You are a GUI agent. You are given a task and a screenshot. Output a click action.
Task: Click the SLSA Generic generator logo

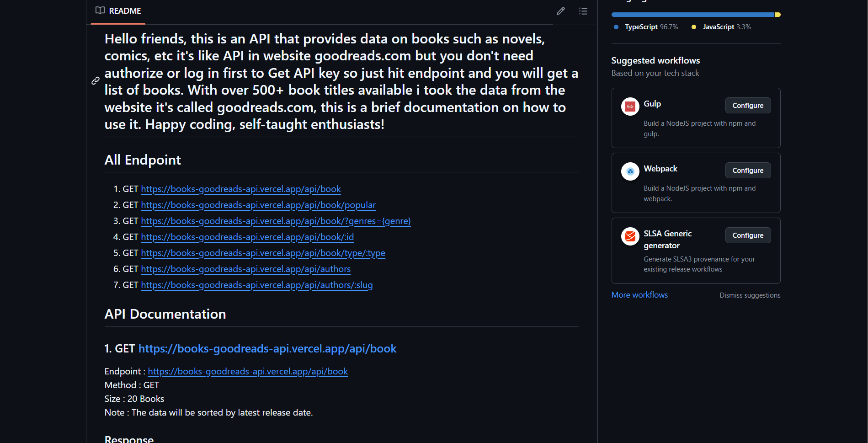pos(630,236)
